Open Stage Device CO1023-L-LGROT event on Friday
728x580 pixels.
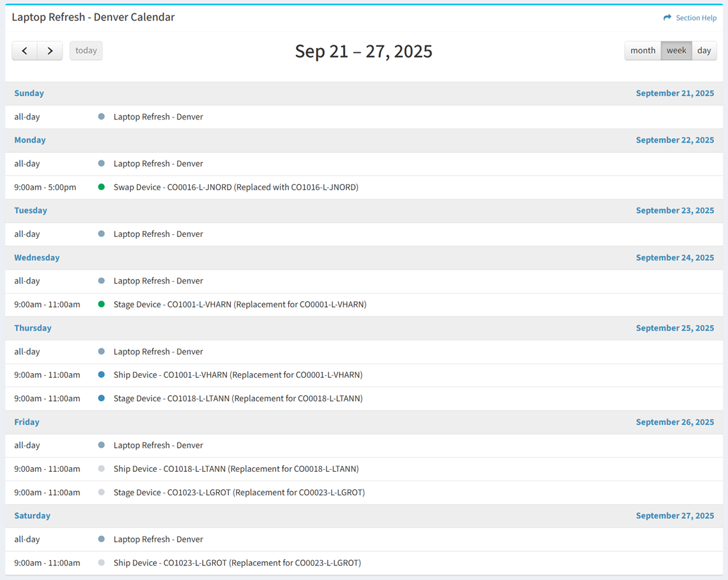click(x=239, y=493)
